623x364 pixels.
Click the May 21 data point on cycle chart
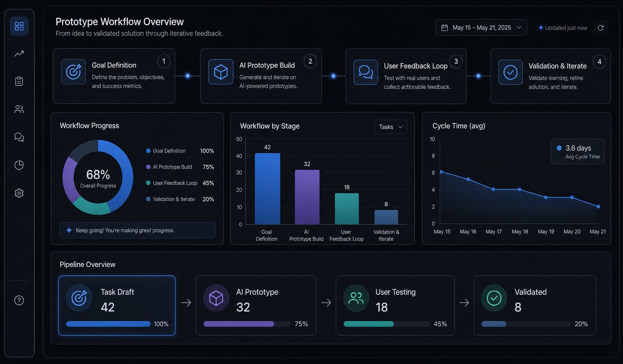coord(598,206)
